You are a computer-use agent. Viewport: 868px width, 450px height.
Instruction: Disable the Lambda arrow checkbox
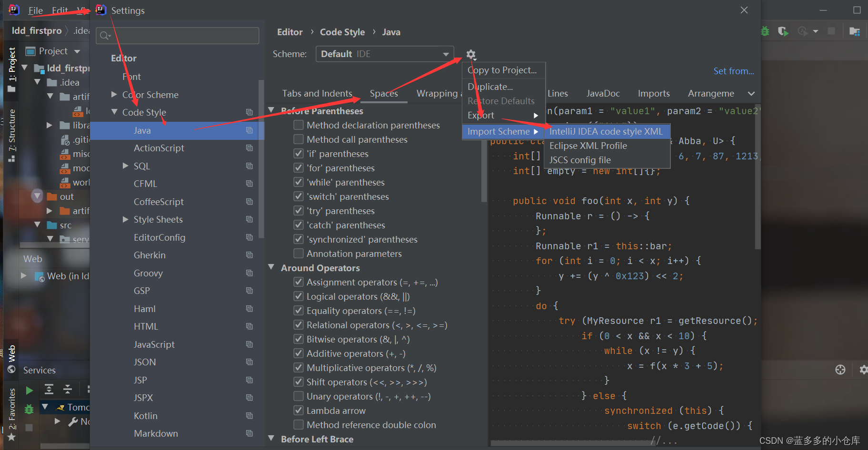[299, 410]
